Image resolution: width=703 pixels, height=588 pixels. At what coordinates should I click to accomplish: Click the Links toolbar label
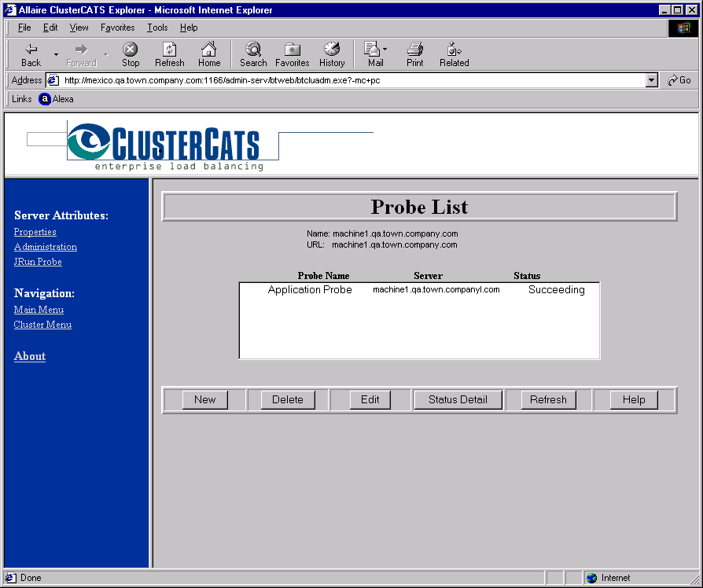click(21, 99)
